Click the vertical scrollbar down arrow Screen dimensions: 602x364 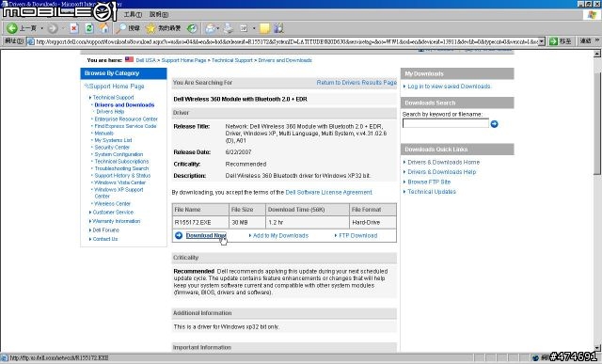pyautogui.click(x=597, y=348)
